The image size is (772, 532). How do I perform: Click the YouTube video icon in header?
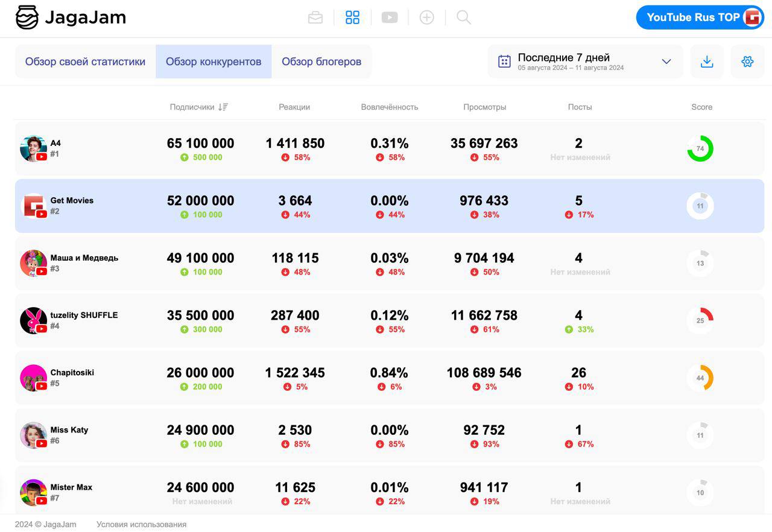point(390,17)
